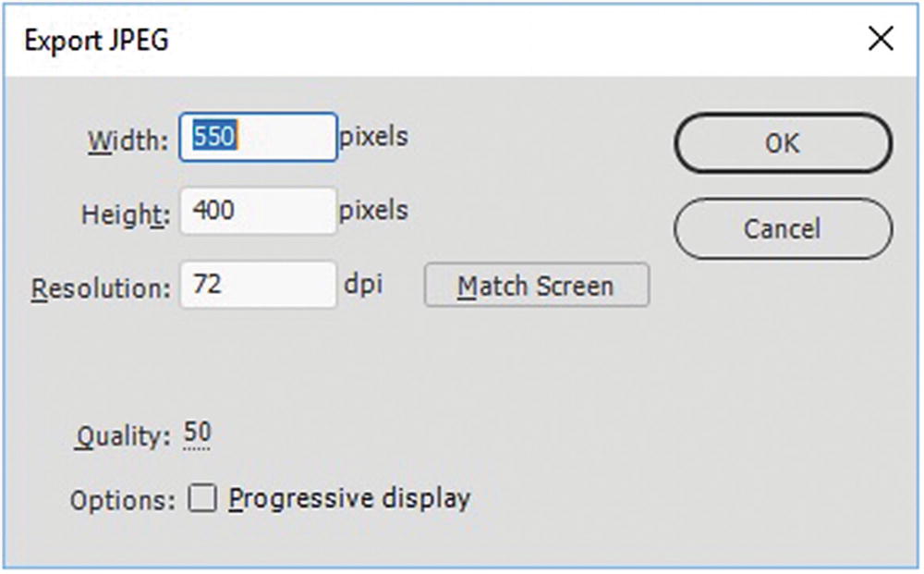The image size is (924, 574).
Task: Cancel the Export JPEG dialog
Action: point(784,228)
